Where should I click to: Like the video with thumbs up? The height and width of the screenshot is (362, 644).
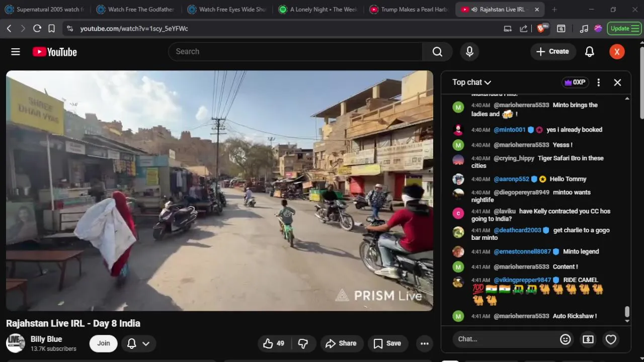pos(274,343)
